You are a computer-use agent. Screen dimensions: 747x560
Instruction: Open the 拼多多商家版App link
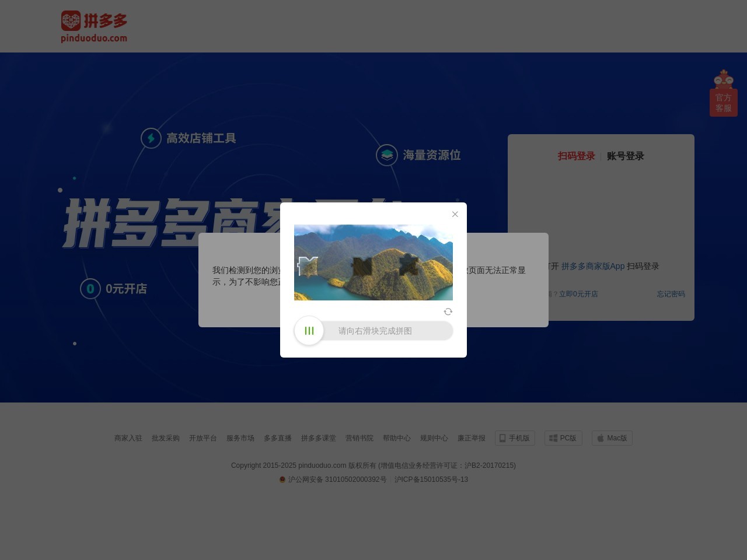[x=593, y=266]
